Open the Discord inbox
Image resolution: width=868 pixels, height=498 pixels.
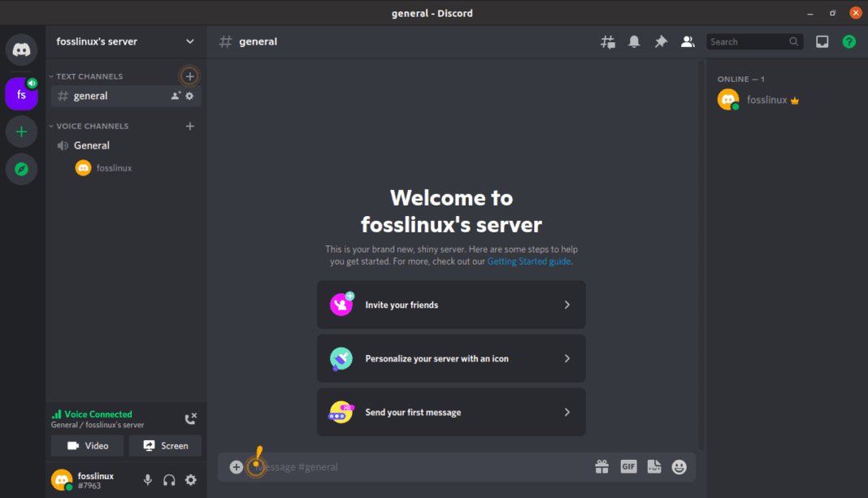822,41
